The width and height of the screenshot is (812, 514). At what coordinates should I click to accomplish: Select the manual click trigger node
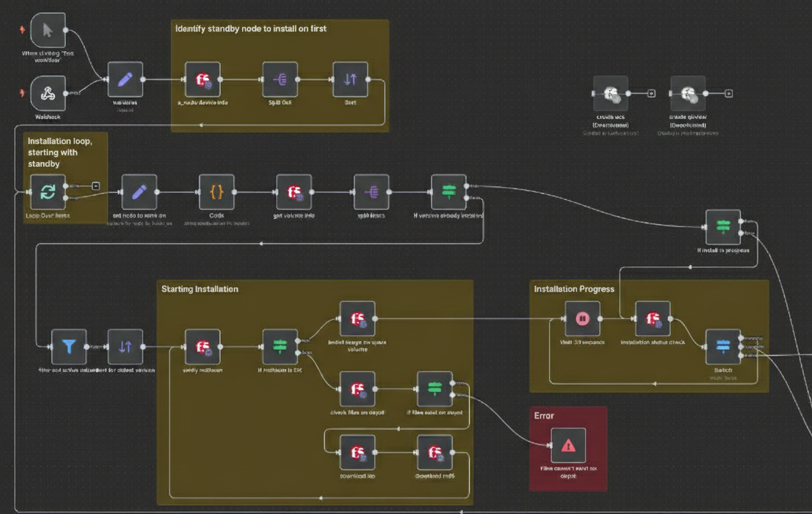pyautogui.click(x=48, y=30)
